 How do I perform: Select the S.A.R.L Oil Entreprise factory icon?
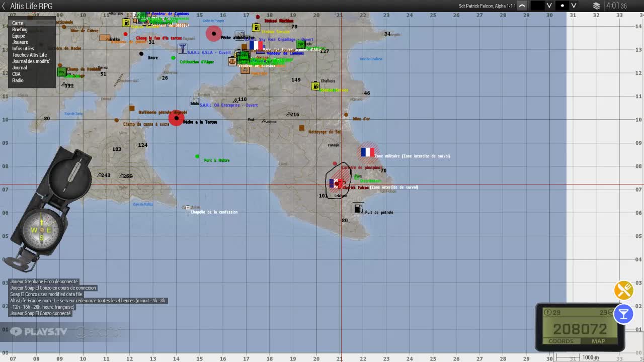pos(195,101)
